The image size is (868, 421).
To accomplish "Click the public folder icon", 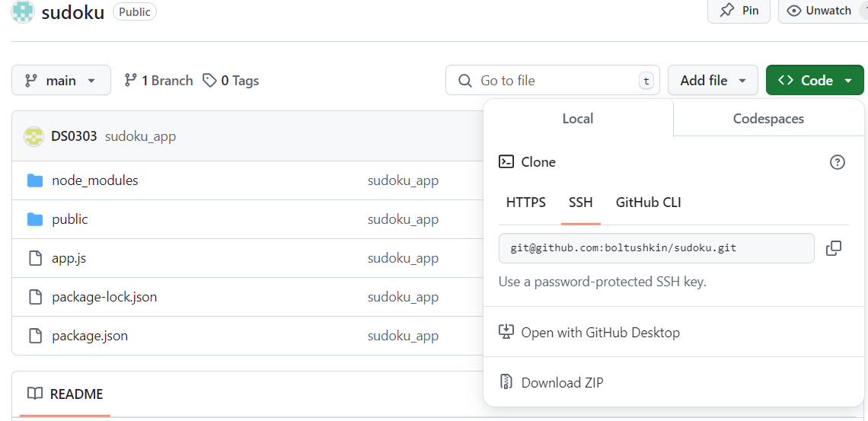I will pos(35,219).
